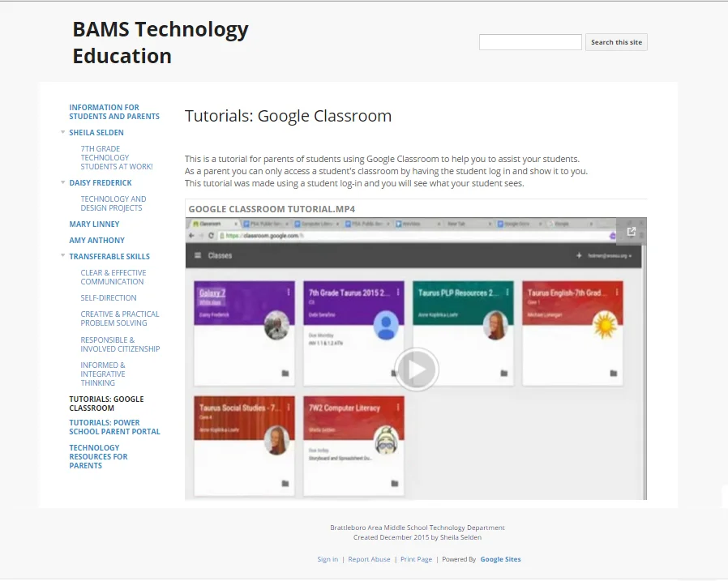The height and width of the screenshot is (581, 728).
Task: Click inside the site search field
Action: (x=530, y=41)
